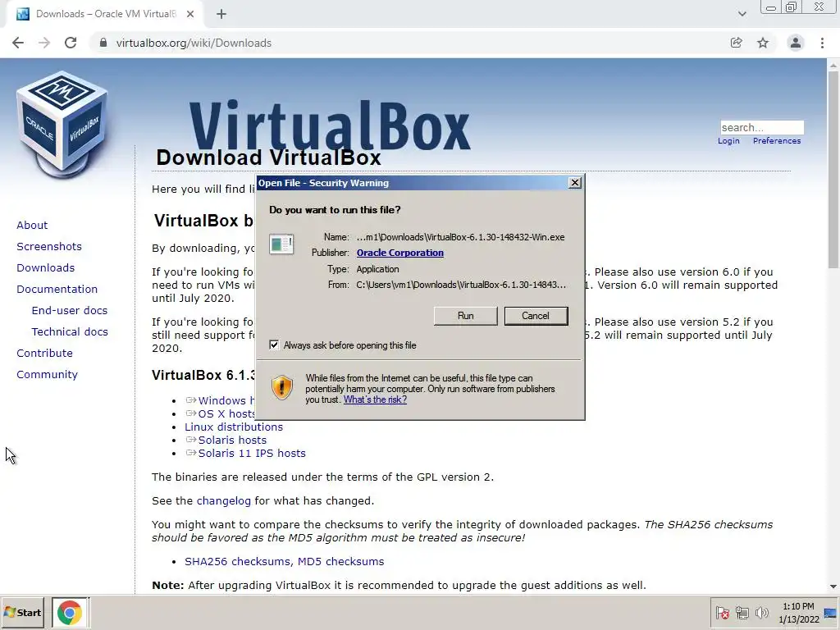Click the scrollbar down arrow
This screenshot has width=840, height=630.
click(x=833, y=587)
